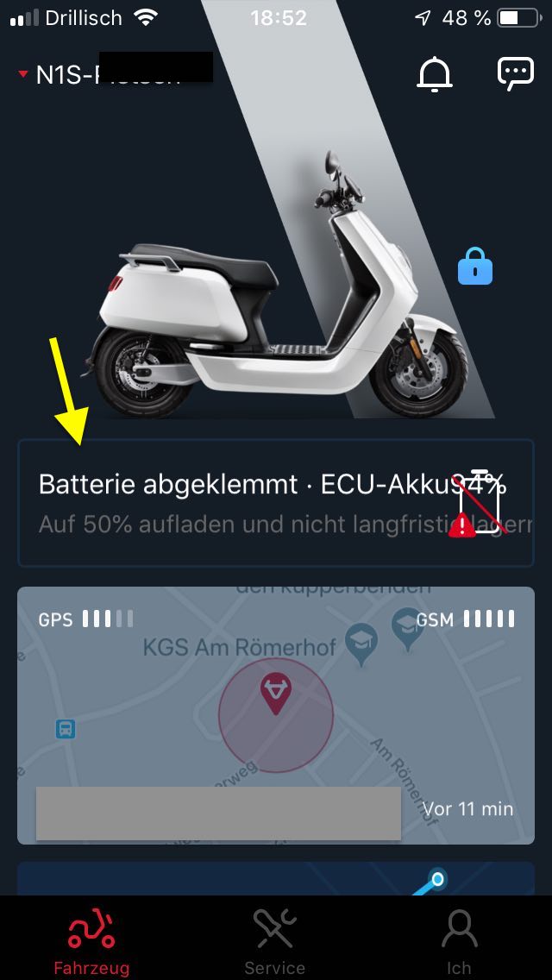Tap the GPS signal strength indicator

(85, 619)
